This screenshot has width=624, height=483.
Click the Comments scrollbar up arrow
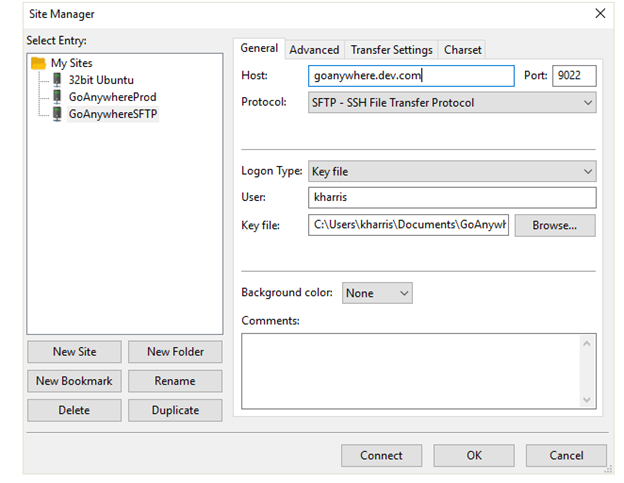pyautogui.click(x=587, y=343)
